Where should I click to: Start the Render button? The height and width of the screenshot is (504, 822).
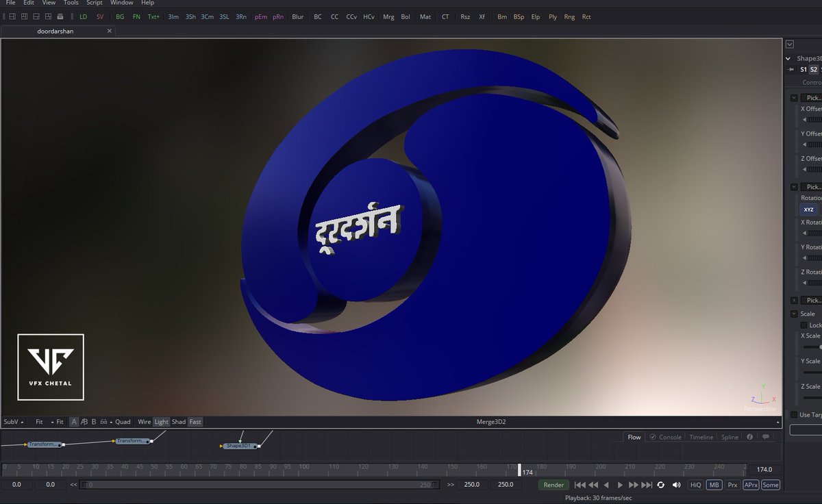pyautogui.click(x=553, y=485)
